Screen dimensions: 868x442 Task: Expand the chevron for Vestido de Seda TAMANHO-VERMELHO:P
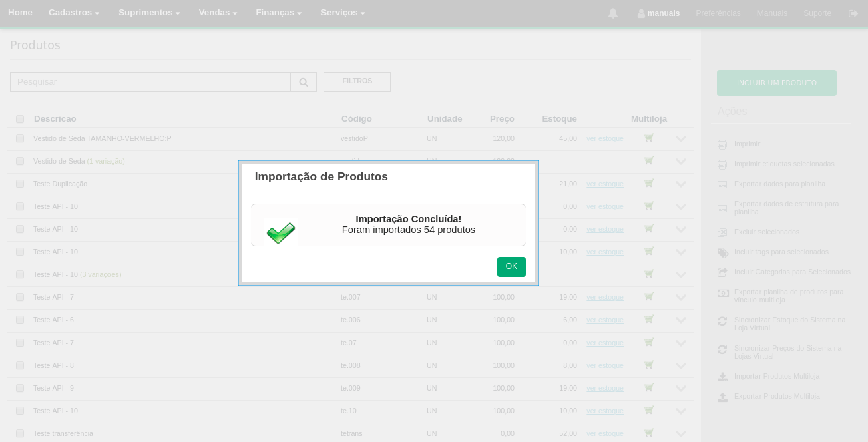point(680,139)
